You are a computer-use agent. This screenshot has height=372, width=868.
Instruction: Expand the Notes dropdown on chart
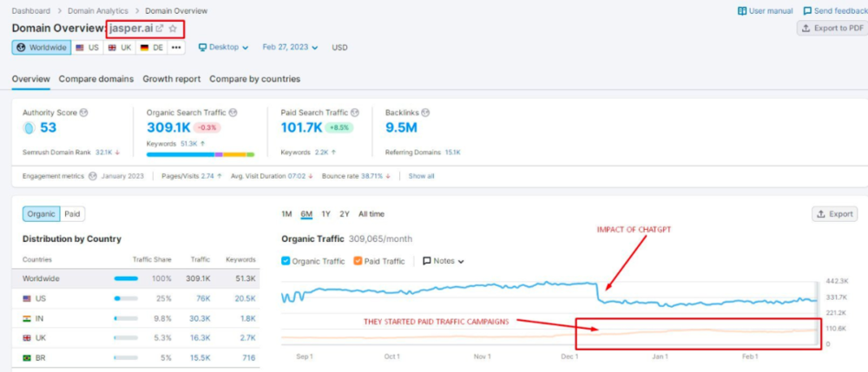(444, 261)
